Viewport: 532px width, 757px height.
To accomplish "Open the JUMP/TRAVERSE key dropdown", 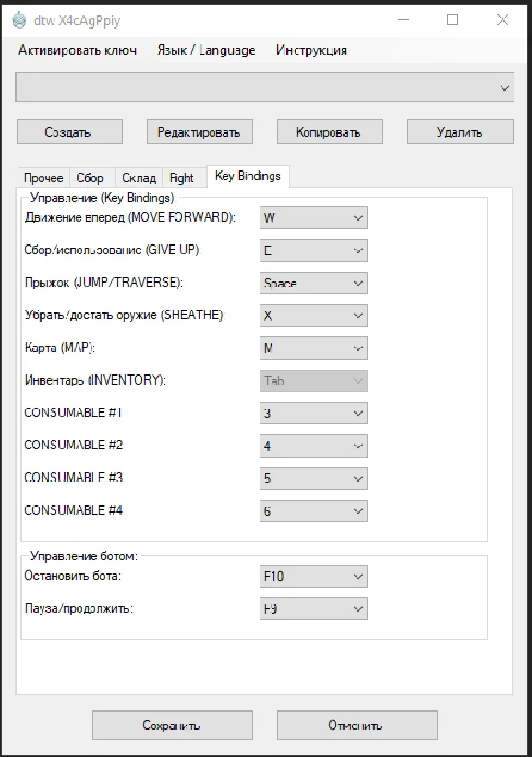I will coord(313,283).
